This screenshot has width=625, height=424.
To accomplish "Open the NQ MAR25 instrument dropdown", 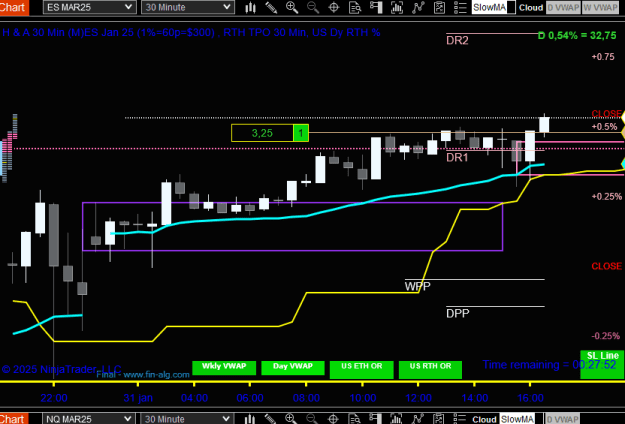I will pos(89,419).
